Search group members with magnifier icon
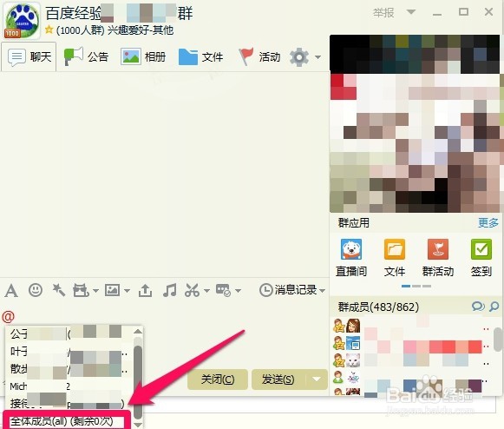This screenshot has height=429, width=504. tap(494, 307)
